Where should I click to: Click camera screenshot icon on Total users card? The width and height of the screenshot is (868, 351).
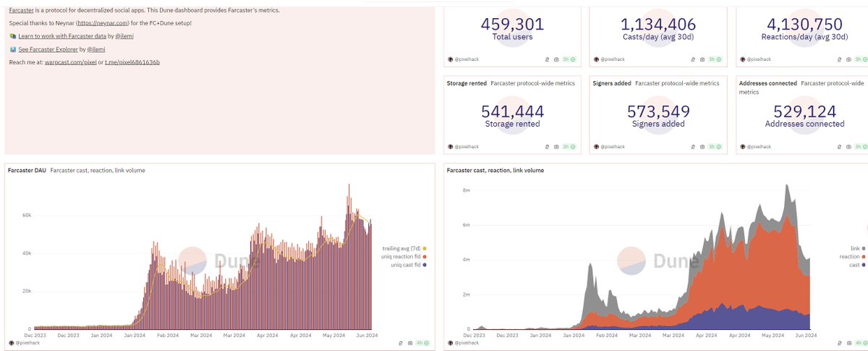tap(556, 59)
